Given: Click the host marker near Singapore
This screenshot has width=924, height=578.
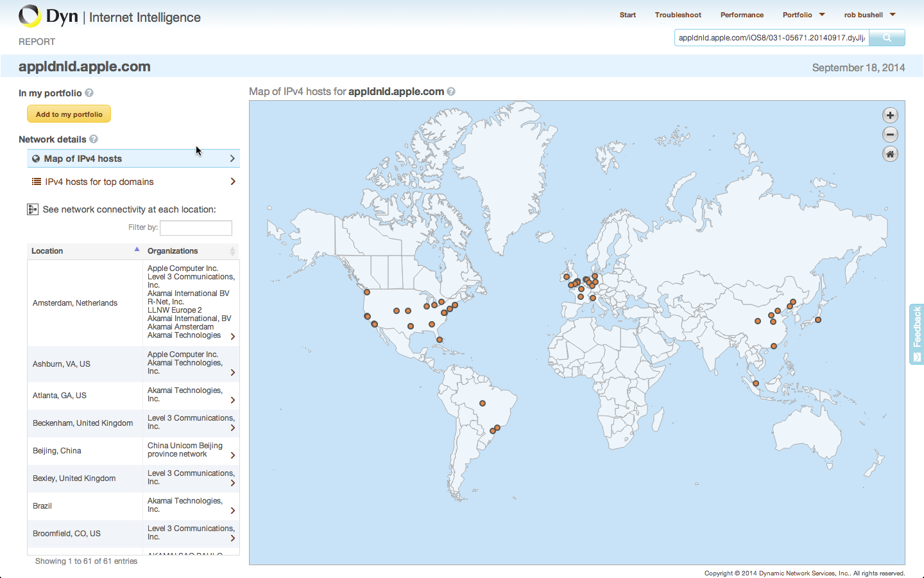Looking at the screenshot, I should pos(756,383).
